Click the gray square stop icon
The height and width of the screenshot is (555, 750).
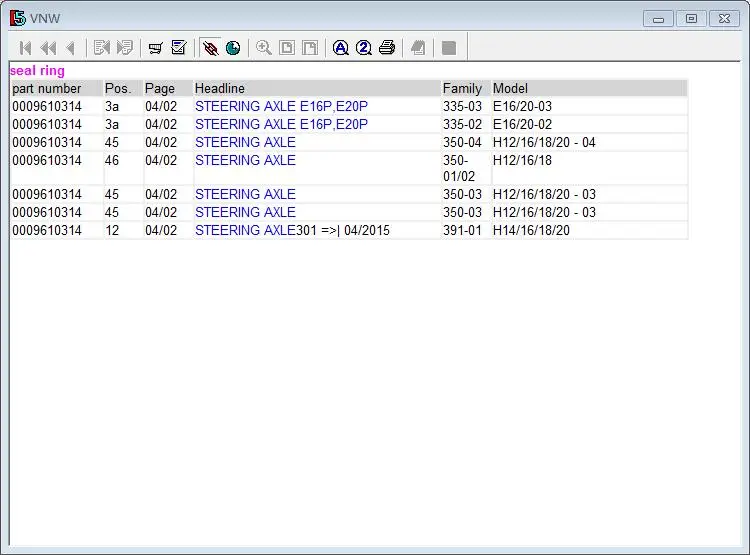click(x=449, y=48)
